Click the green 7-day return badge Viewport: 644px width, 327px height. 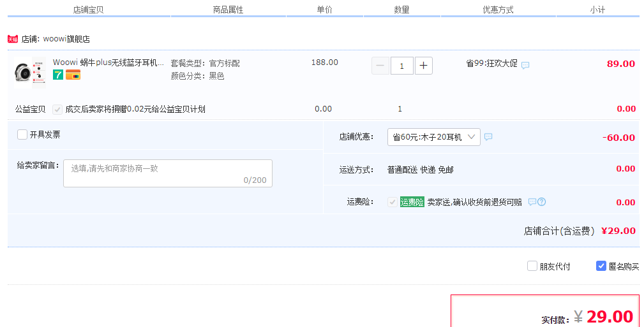tap(58, 75)
